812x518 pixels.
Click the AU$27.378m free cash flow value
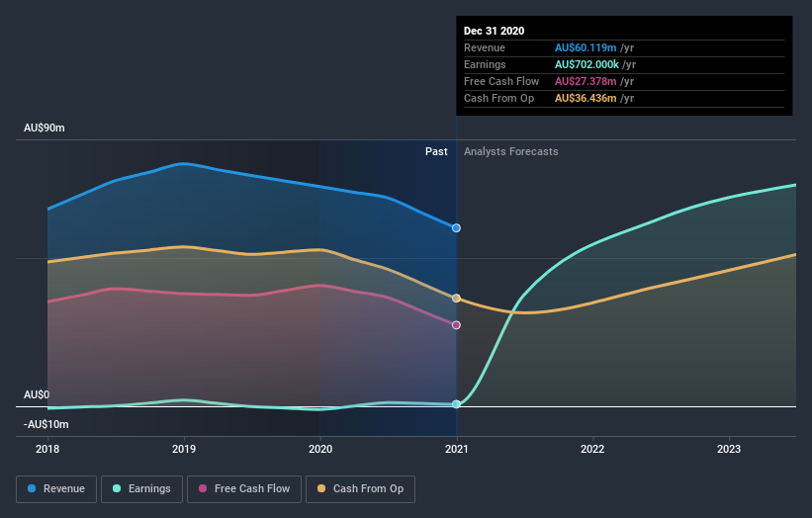[x=586, y=81]
